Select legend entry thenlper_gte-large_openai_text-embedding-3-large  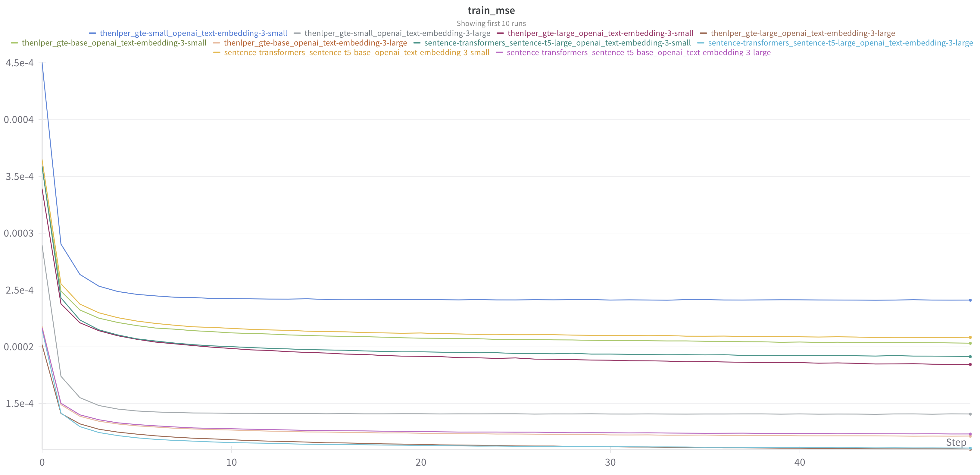coord(803,33)
